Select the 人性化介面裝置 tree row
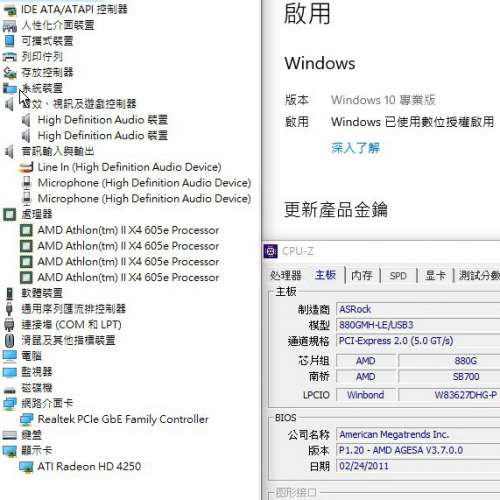 pyautogui.click(x=58, y=25)
